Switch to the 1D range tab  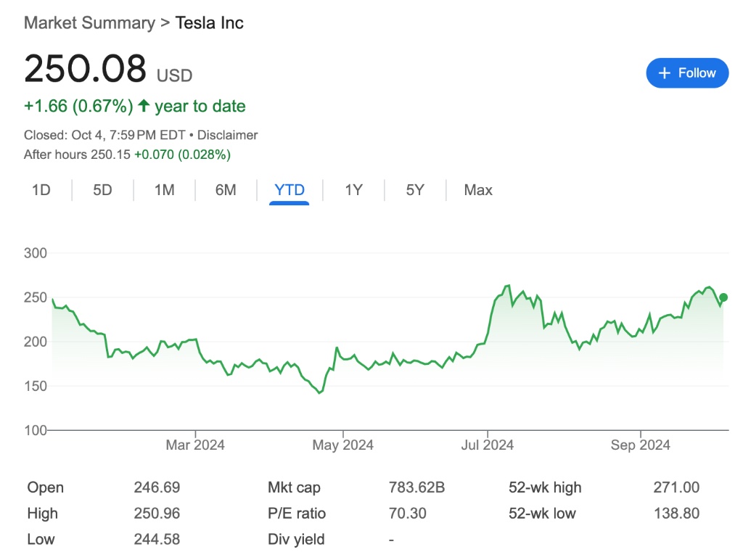[41, 190]
